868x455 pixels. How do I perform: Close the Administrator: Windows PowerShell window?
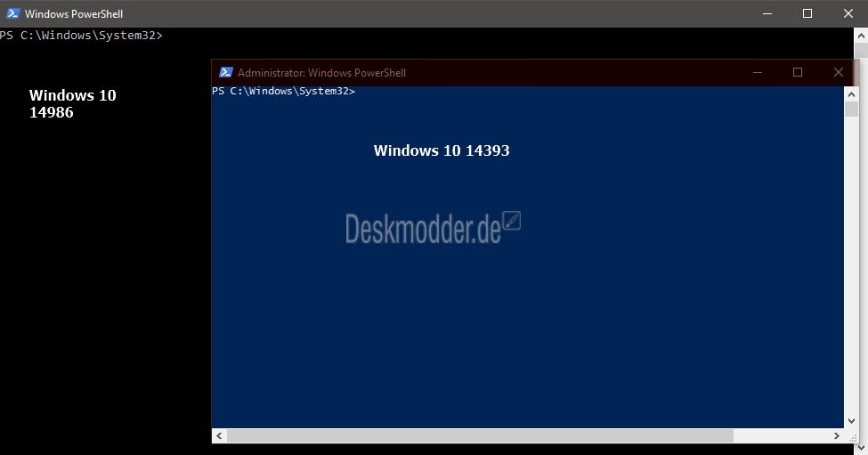coord(838,72)
